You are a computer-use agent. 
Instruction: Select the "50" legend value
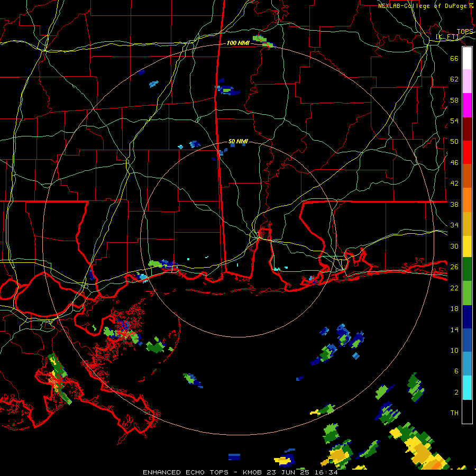click(454, 142)
